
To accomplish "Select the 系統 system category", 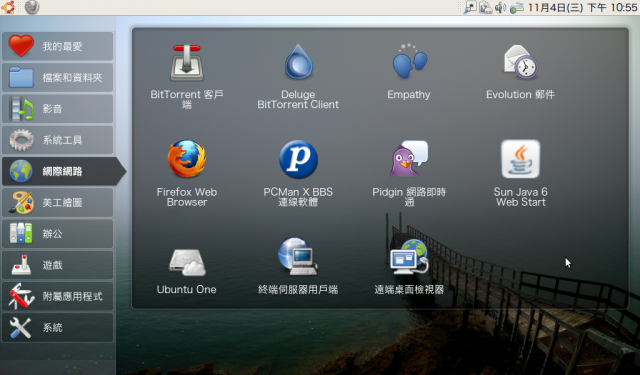I will click(58, 327).
